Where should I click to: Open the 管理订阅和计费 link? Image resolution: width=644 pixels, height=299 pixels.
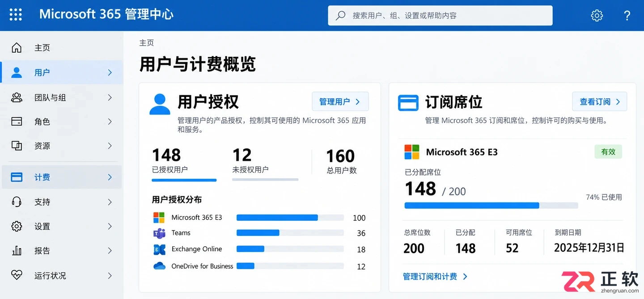435,277
